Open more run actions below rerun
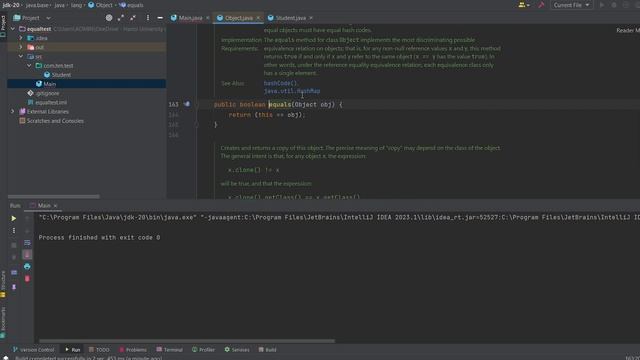 pos(13,231)
